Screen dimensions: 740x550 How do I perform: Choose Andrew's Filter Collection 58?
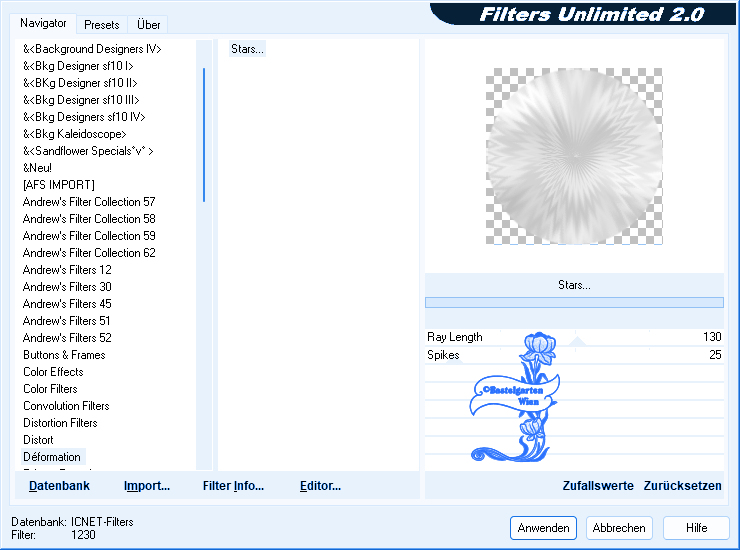pos(89,219)
